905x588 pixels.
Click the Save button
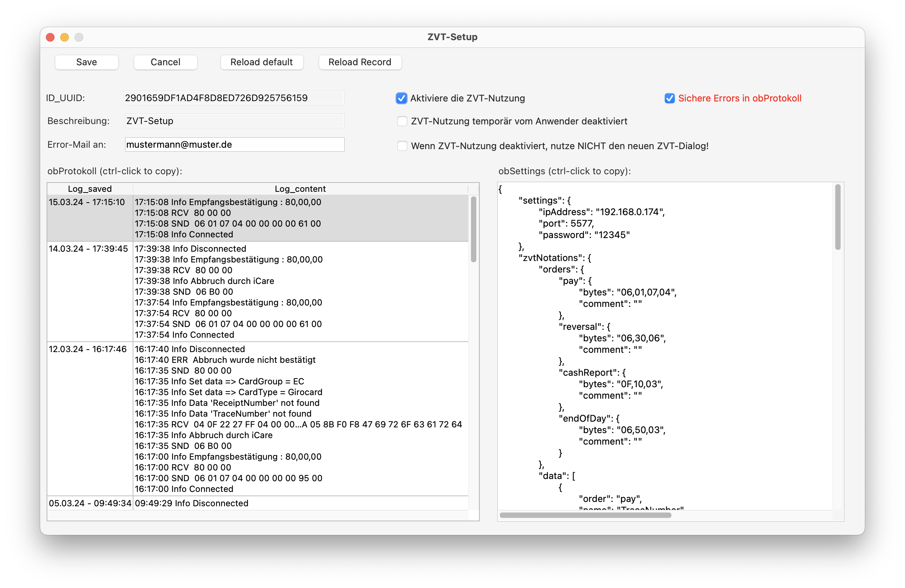pyautogui.click(x=86, y=62)
